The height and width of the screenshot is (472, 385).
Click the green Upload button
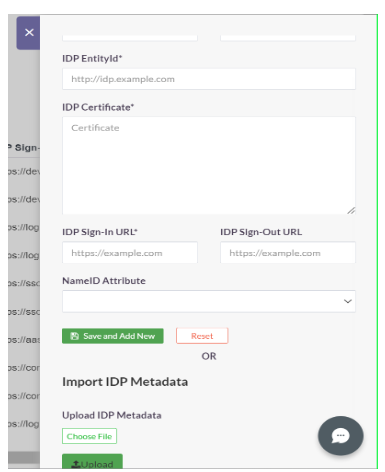click(92, 462)
